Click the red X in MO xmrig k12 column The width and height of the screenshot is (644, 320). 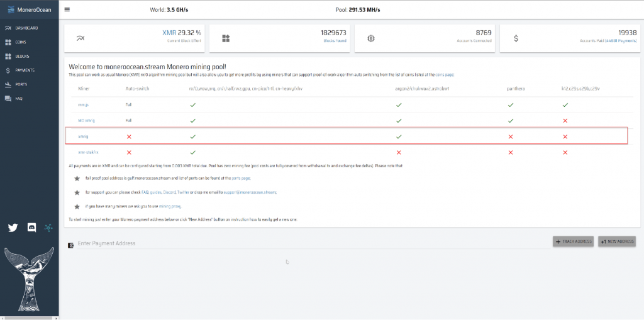565,120
